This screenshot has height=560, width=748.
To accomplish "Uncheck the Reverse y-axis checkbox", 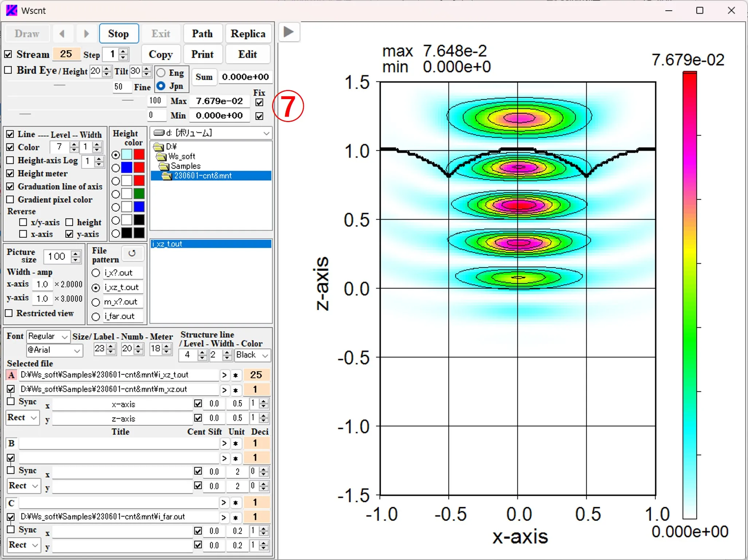I will click(x=69, y=234).
